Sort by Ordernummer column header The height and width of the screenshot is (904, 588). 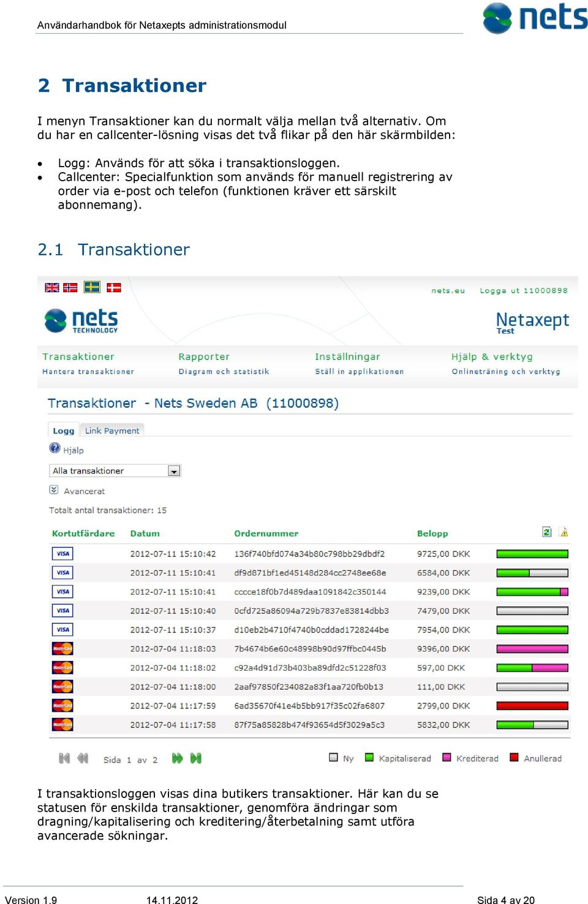266,533
